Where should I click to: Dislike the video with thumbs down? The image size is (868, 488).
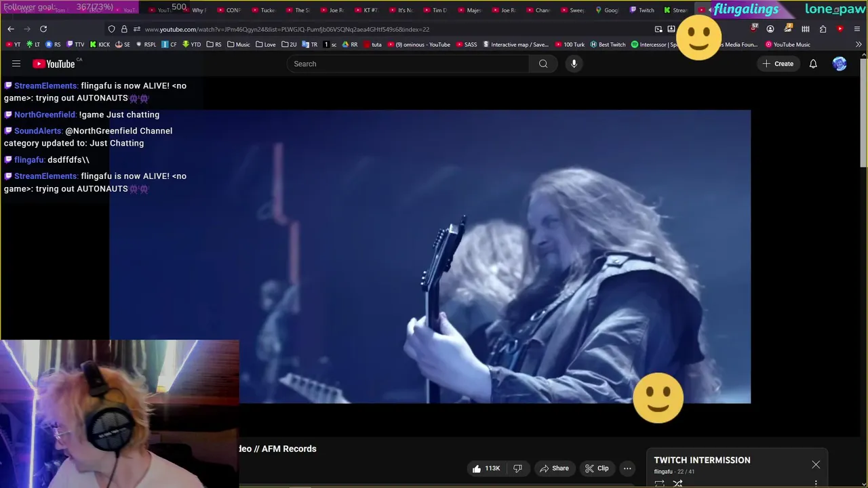[x=518, y=468]
